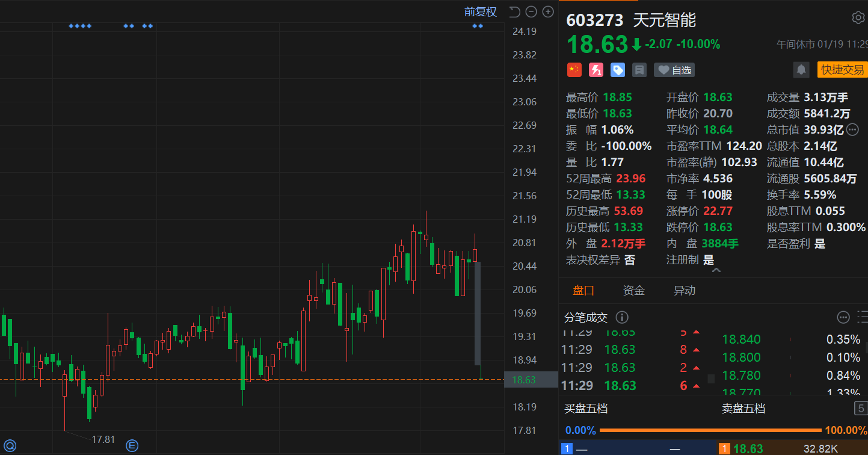The width and height of the screenshot is (868, 455).
Task: Switch to the 异动 tab
Action: (684, 291)
